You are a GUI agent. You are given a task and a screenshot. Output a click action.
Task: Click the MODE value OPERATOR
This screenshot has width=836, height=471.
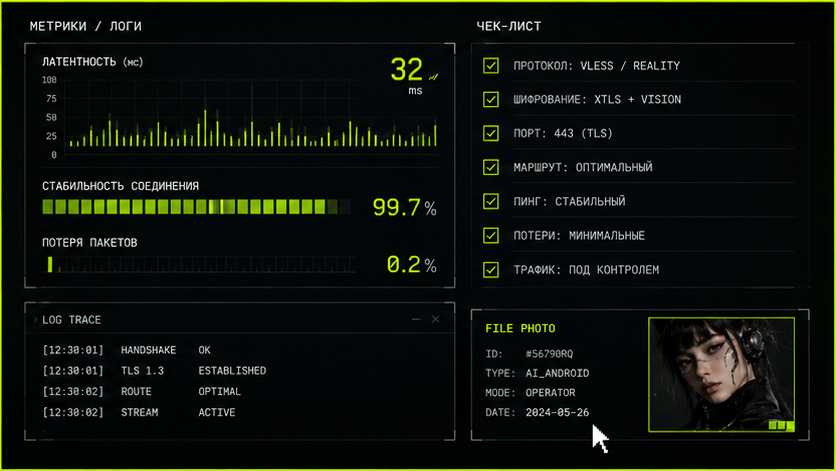pos(550,393)
